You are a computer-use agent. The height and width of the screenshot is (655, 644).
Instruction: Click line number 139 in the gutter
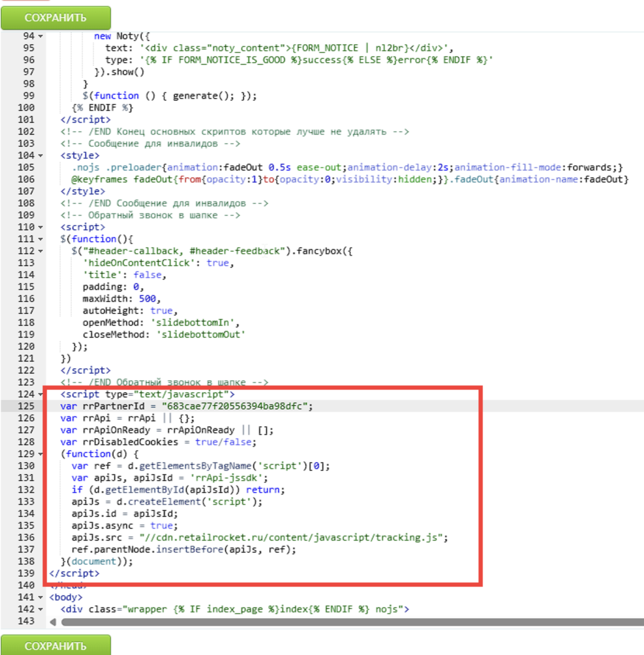[x=26, y=573]
